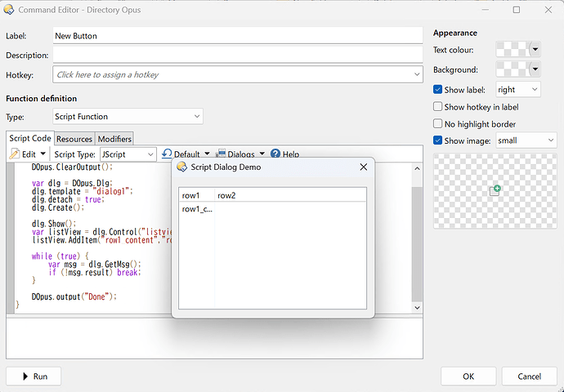The height and width of the screenshot is (392, 564).
Task: Click the script output pane below the script editor
Action: [x=214, y=338]
